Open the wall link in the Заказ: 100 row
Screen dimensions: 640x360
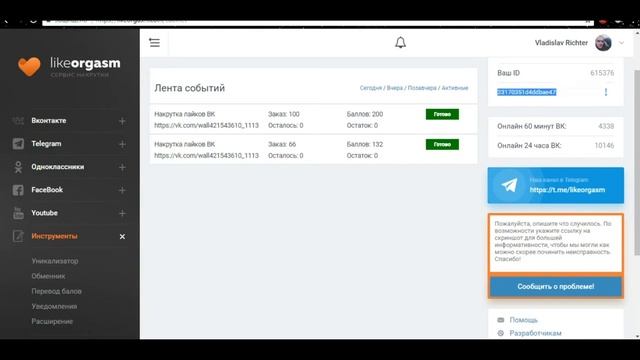(206, 125)
